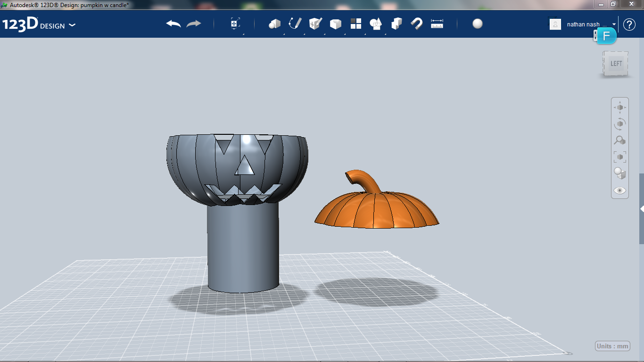Open the Grouping tool (overlapping shapes icon)
The height and width of the screenshot is (362, 644).
376,24
